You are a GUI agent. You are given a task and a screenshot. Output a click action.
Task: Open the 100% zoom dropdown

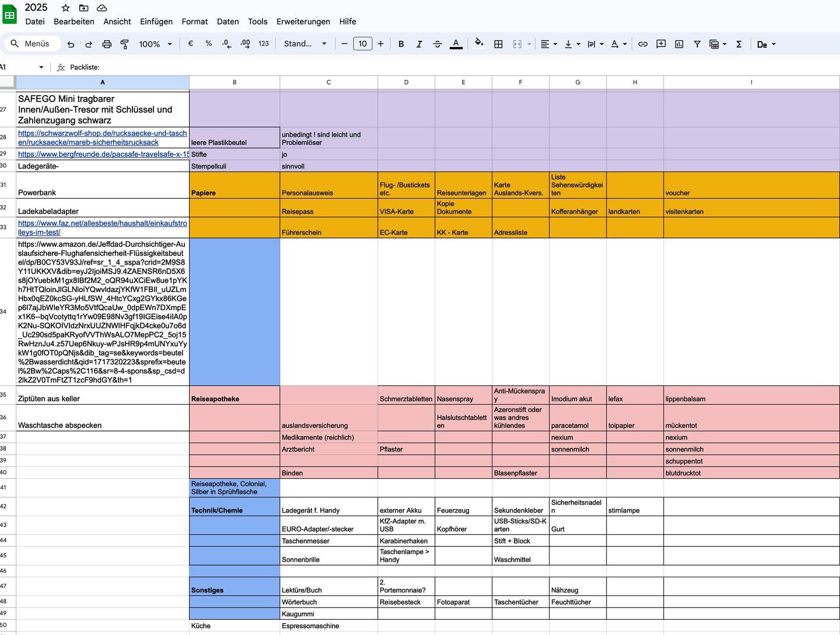click(155, 44)
